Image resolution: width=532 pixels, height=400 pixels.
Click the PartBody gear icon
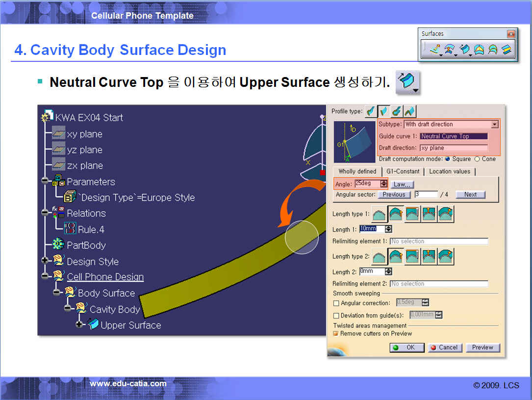coord(58,244)
